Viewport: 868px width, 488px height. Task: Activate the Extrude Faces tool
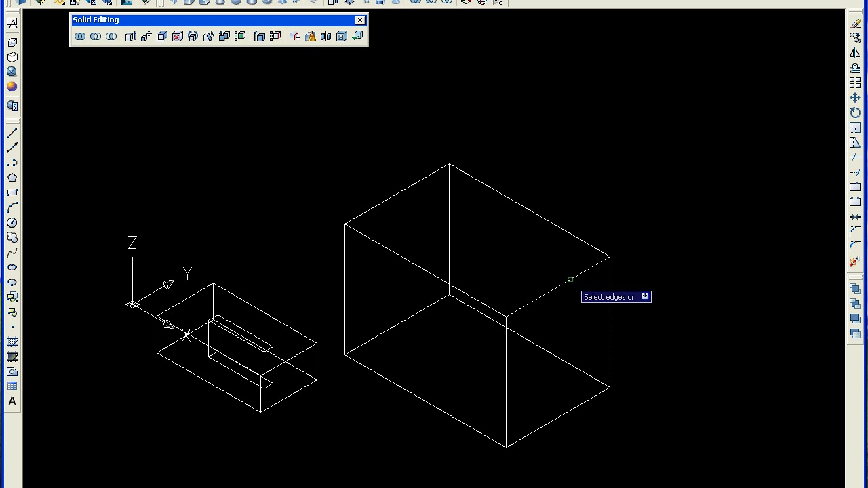131,37
